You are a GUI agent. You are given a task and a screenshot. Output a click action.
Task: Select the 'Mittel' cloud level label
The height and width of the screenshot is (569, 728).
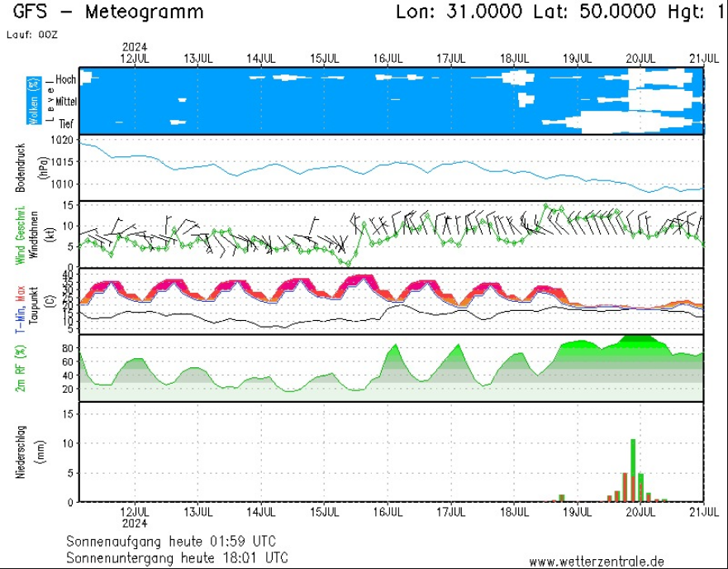coord(65,101)
